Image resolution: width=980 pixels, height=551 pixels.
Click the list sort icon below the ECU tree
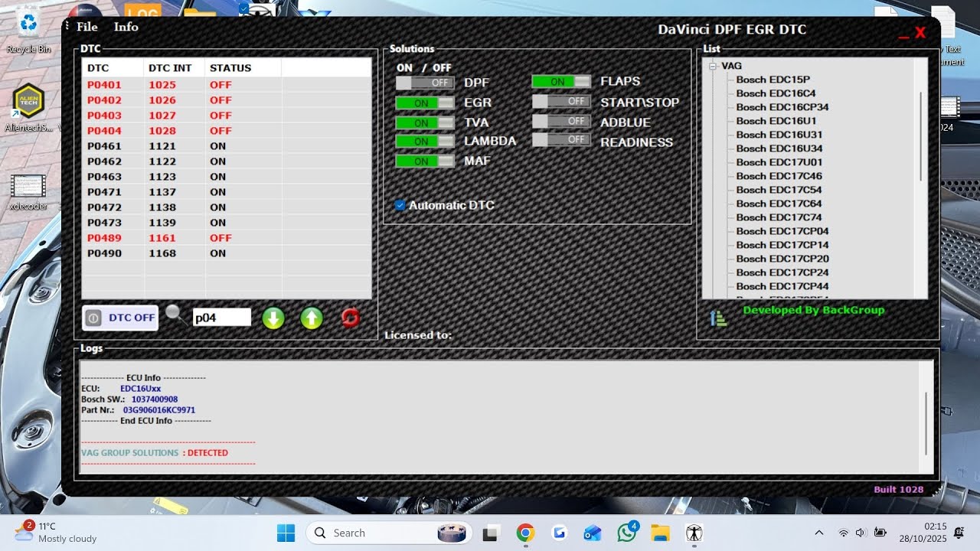[x=718, y=318]
